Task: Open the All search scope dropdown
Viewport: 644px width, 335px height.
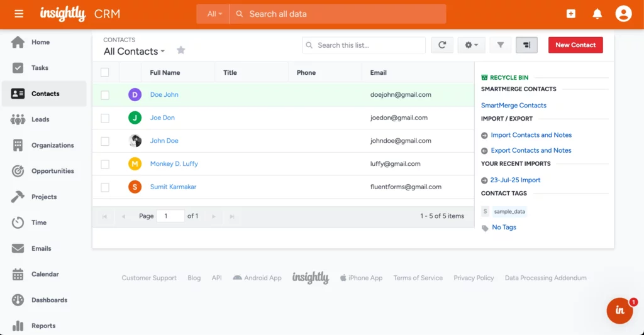Action: click(x=213, y=14)
